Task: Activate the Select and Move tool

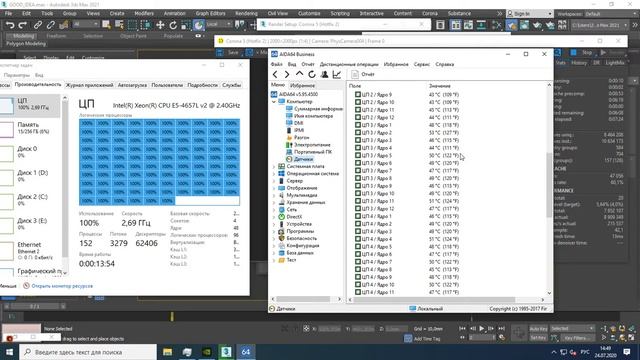Action: [x=160, y=25]
